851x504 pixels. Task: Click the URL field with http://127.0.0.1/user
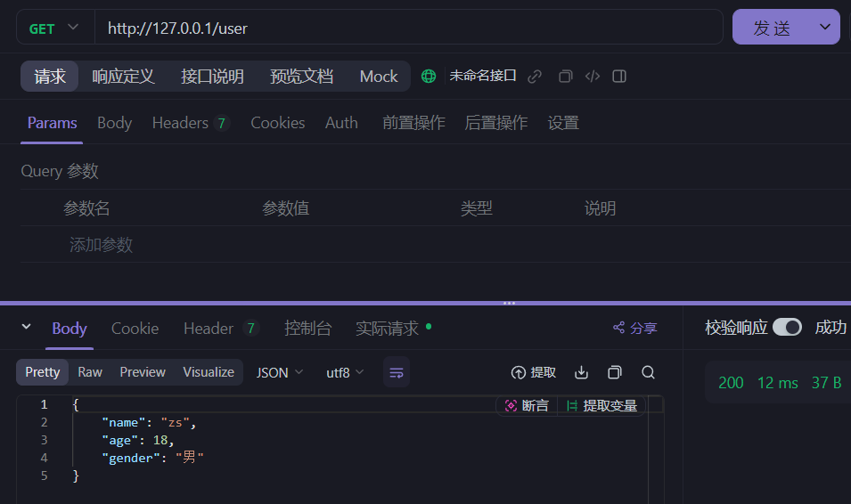pos(409,28)
